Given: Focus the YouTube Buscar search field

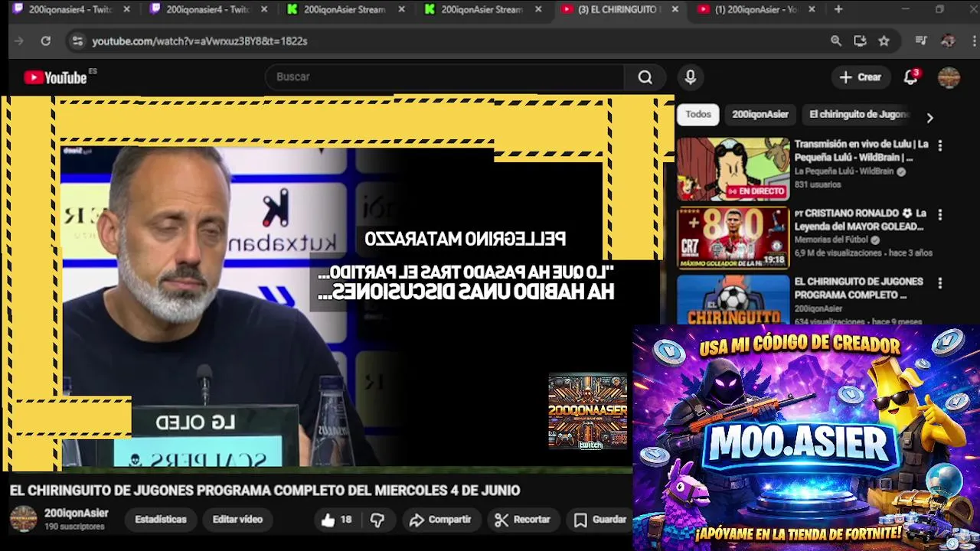Looking at the screenshot, I should click(444, 77).
